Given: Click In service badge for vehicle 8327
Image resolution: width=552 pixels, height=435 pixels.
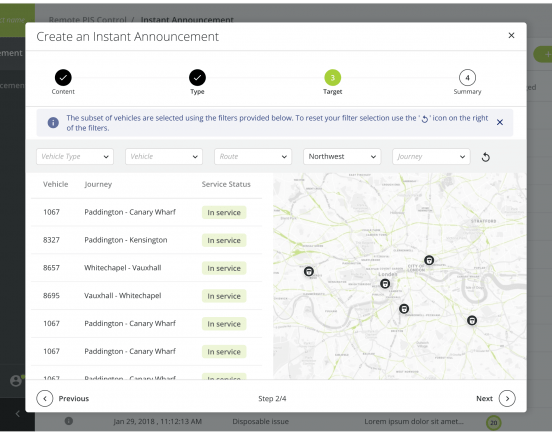Looking at the screenshot, I should [x=224, y=240].
